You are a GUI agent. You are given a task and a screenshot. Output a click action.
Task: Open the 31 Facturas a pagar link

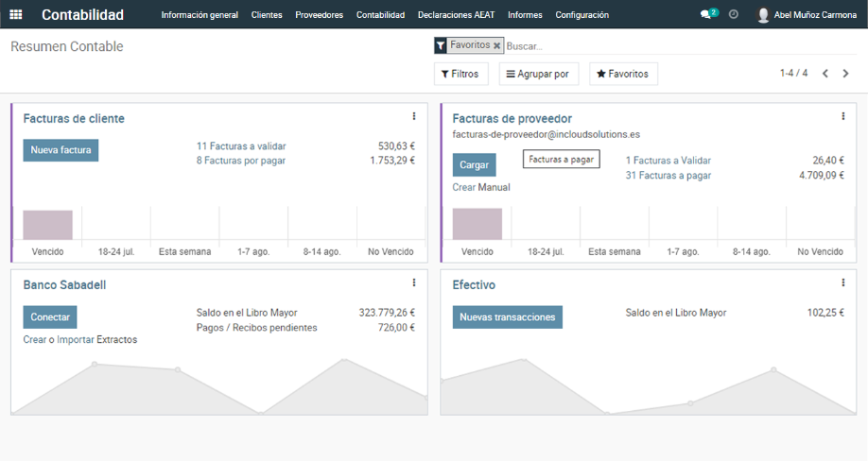click(668, 176)
